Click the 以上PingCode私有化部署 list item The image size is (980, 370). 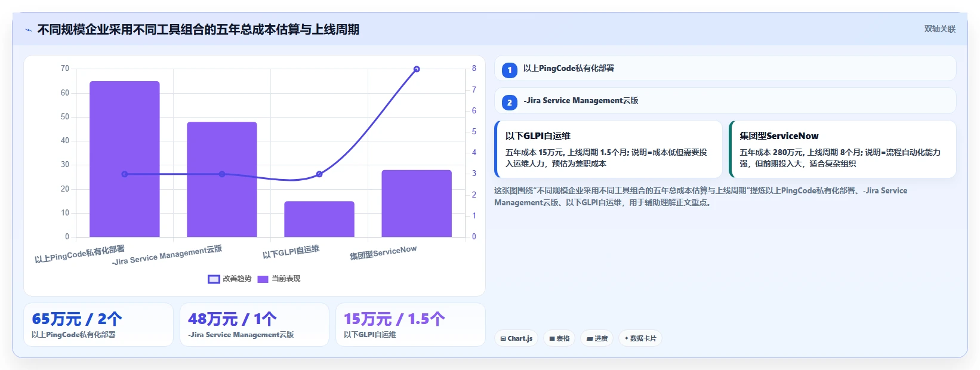click(725, 68)
